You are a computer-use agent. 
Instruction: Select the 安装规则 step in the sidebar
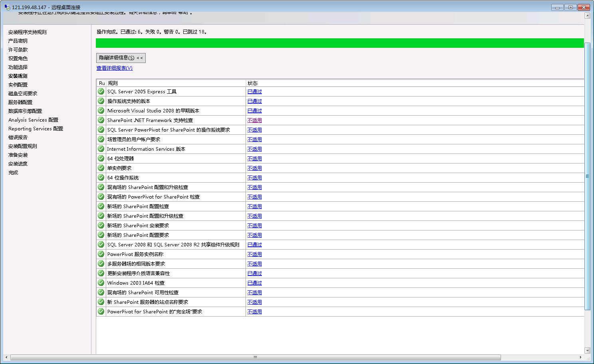(18, 76)
